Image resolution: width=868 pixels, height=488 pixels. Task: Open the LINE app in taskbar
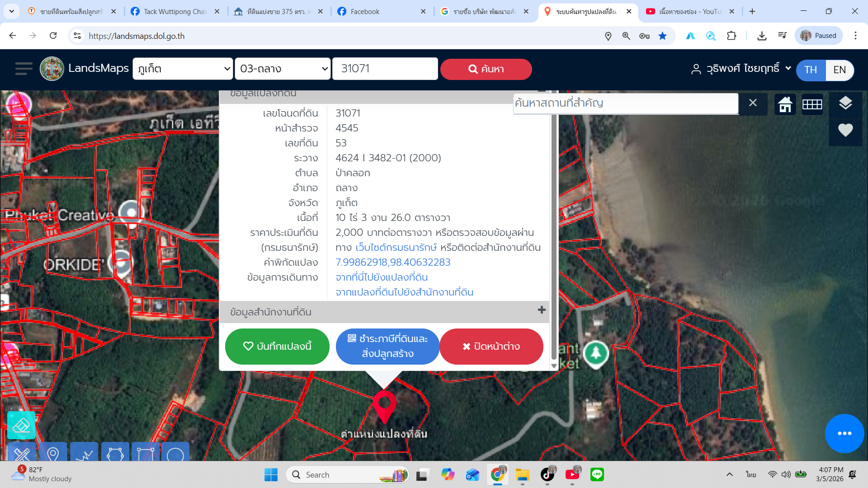tap(597, 474)
